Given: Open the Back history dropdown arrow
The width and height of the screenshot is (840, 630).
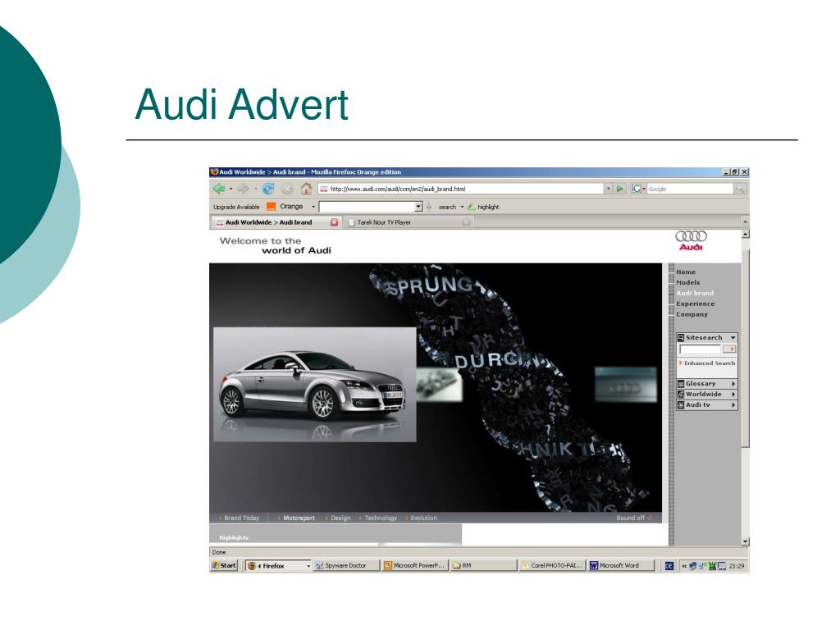Looking at the screenshot, I should [231, 189].
